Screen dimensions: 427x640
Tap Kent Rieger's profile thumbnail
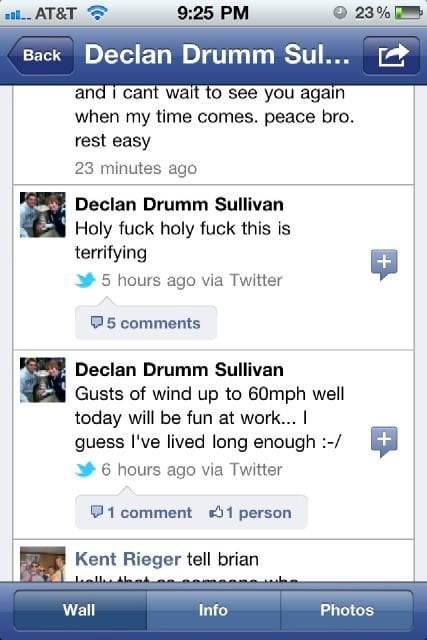[x=43, y=564]
